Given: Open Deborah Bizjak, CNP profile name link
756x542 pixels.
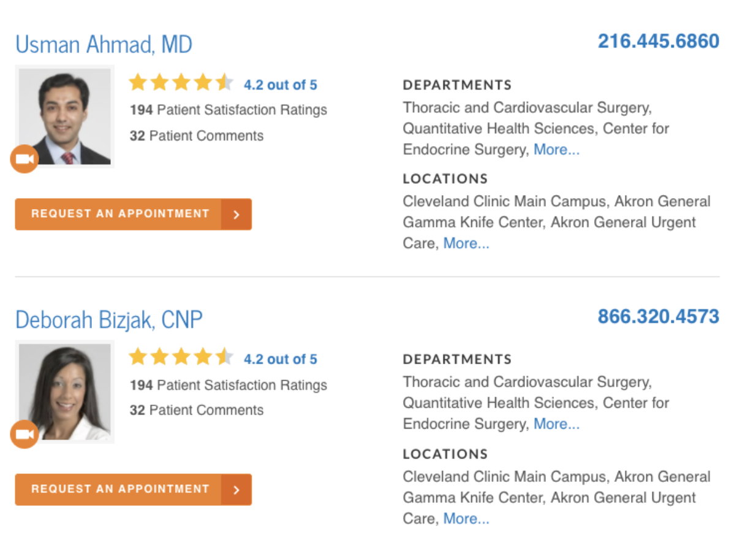Looking at the screenshot, I should [108, 320].
